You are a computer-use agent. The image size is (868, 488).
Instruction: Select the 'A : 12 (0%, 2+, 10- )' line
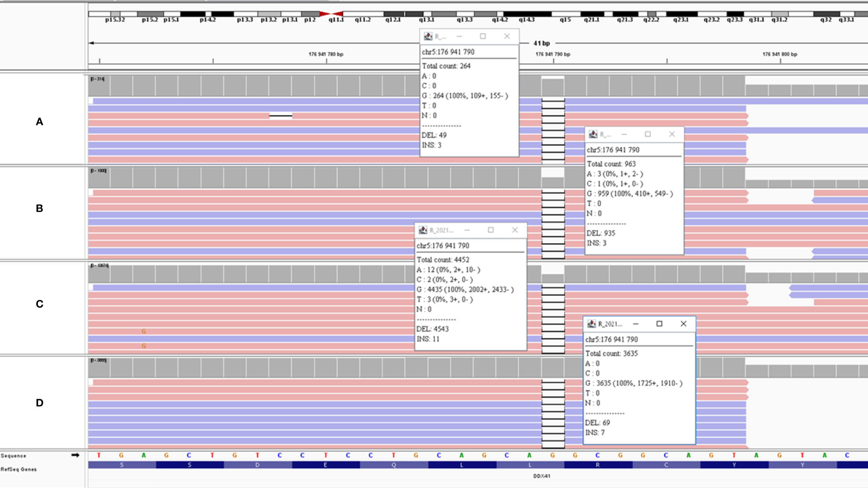448,270
